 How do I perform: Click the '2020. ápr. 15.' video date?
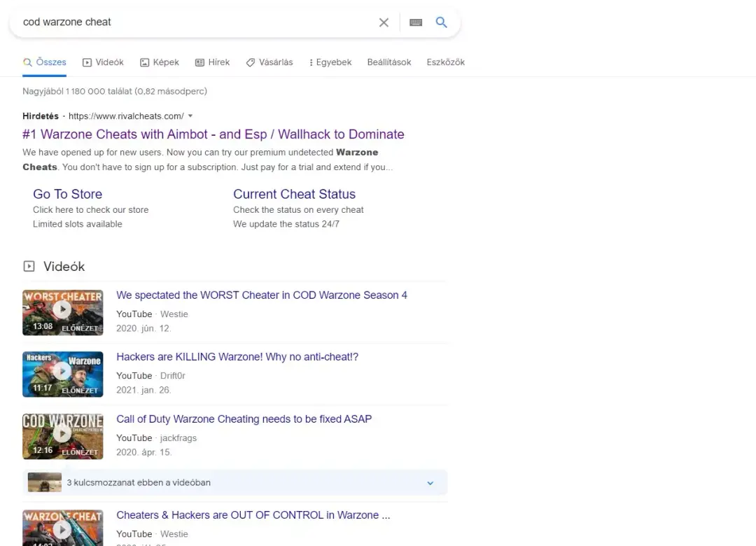(144, 452)
